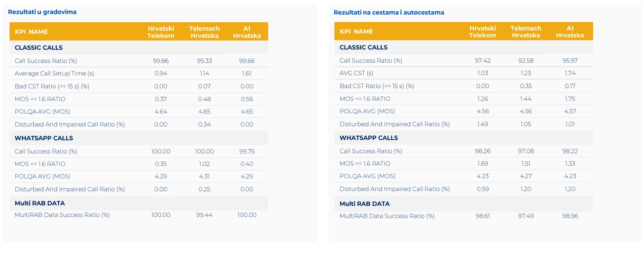Click the 0.59 WhatsApp Disturbed Call Ratio value
This screenshot has height=258, width=644.
(483, 189)
